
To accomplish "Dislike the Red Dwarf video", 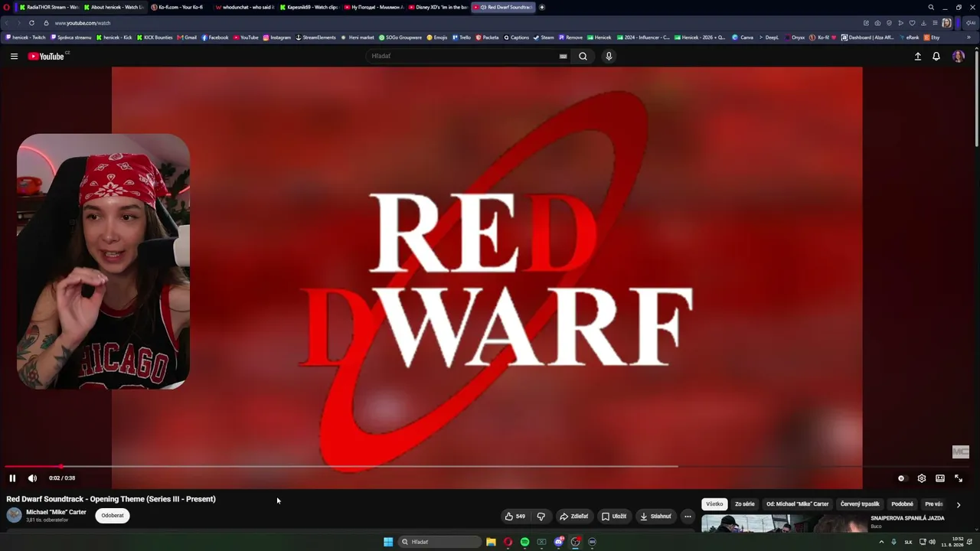I will tap(541, 517).
